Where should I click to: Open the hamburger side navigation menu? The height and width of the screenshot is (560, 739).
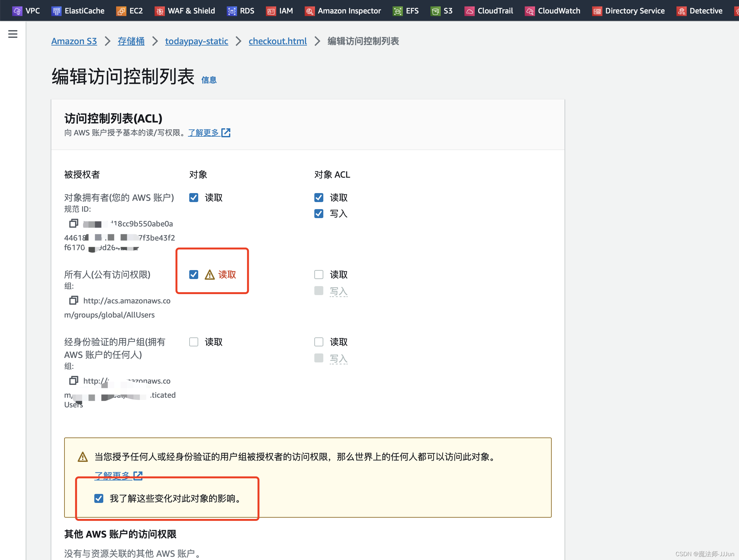[13, 34]
